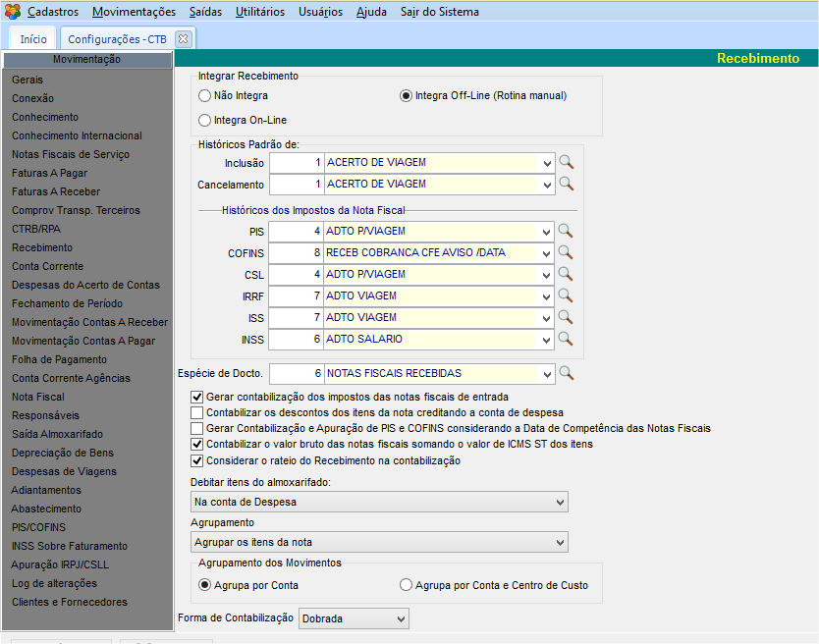Click the IRRF histórico search magnifier

566,295
